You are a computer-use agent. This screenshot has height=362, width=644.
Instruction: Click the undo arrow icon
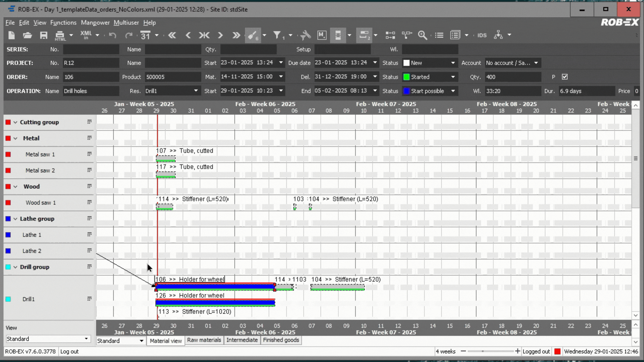(113, 35)
